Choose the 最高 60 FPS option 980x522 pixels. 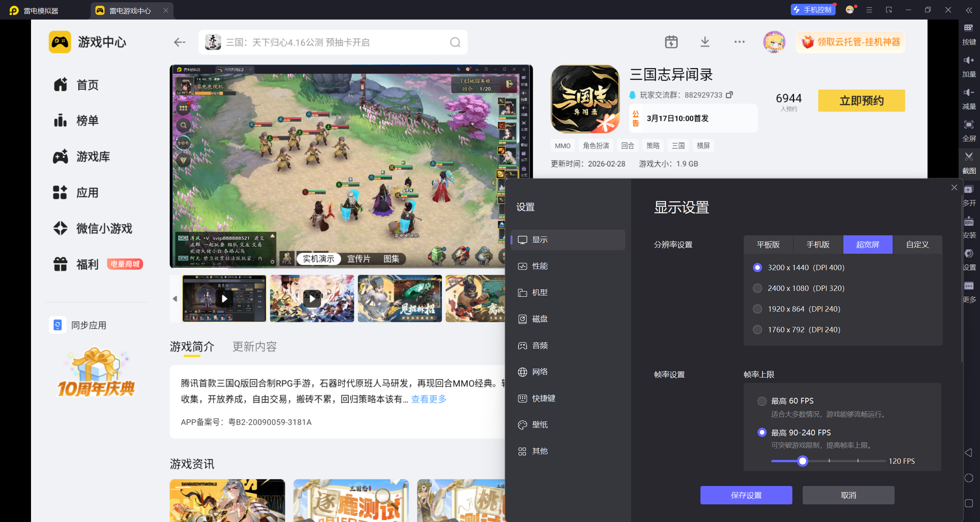[762, 401]
